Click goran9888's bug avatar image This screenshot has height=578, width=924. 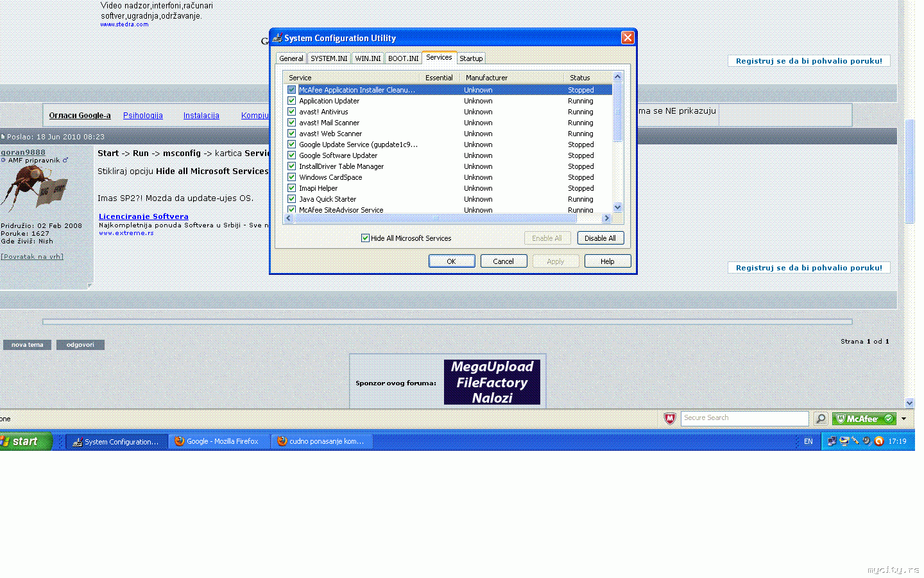(34, 188)
